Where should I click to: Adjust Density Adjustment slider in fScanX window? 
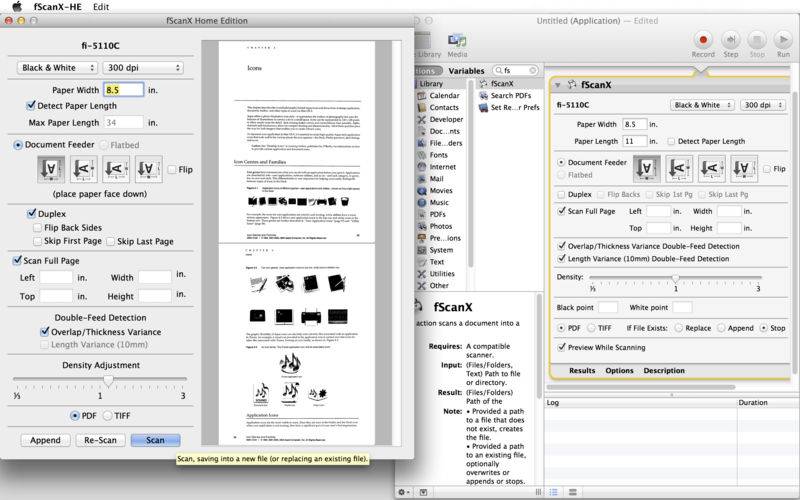108,380
